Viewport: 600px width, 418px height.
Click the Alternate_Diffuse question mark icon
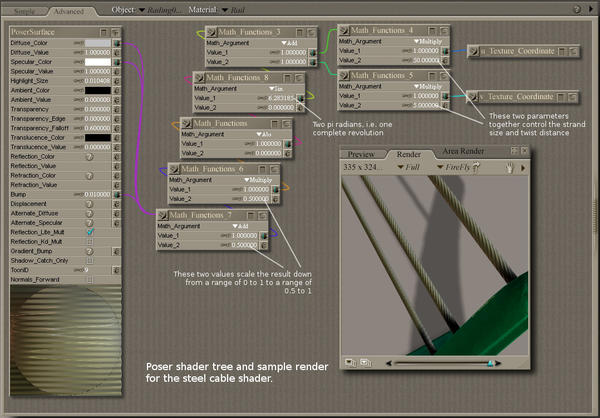click(x=89, y=214)
